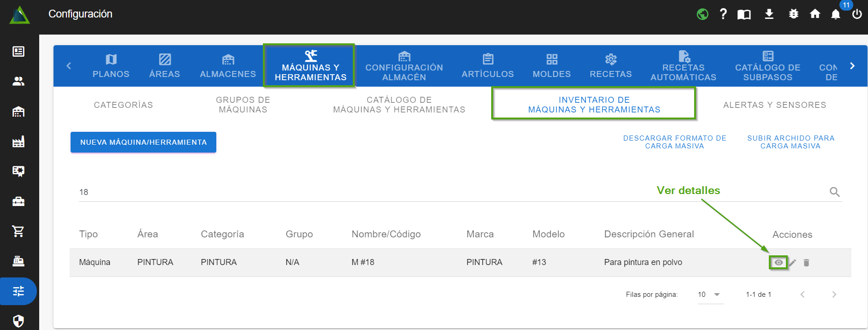
Task: Change language with the globe icon
Action: click(x=702, y=14)
